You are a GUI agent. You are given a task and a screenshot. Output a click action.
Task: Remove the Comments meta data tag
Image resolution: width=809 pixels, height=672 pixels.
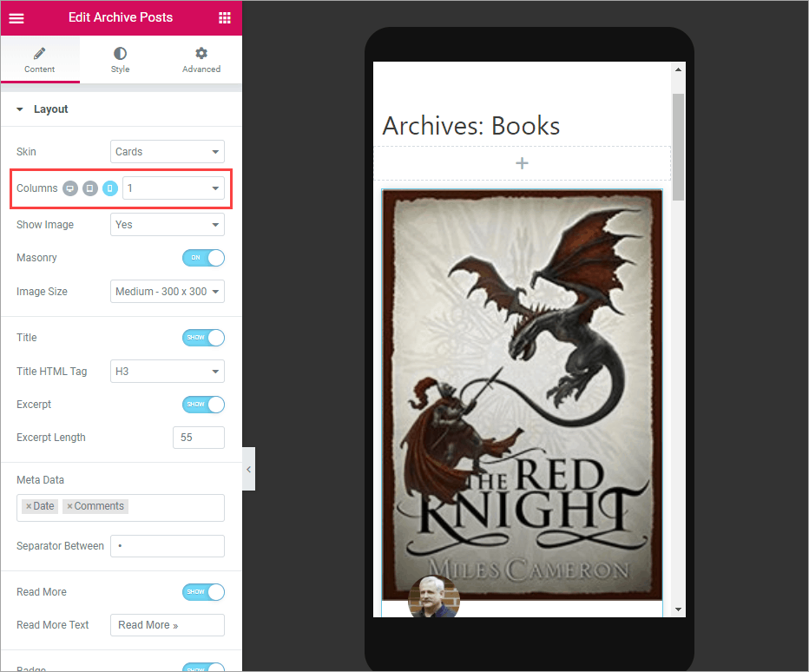tap(69, 506)
